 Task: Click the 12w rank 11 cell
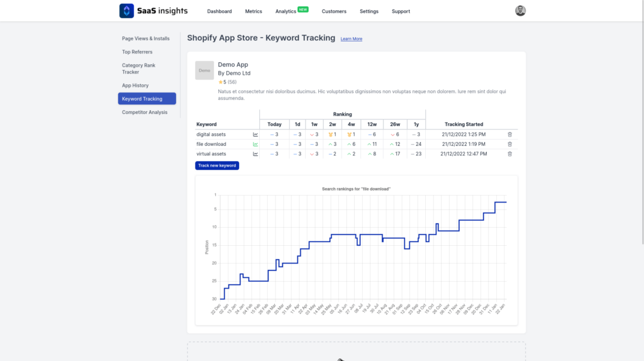tap(372, 144)
